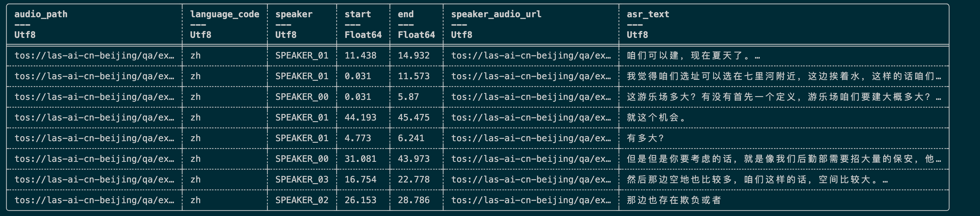980x216 pixels.
Task: Select the Float64 type under the end header
Action: pos(416,35)
